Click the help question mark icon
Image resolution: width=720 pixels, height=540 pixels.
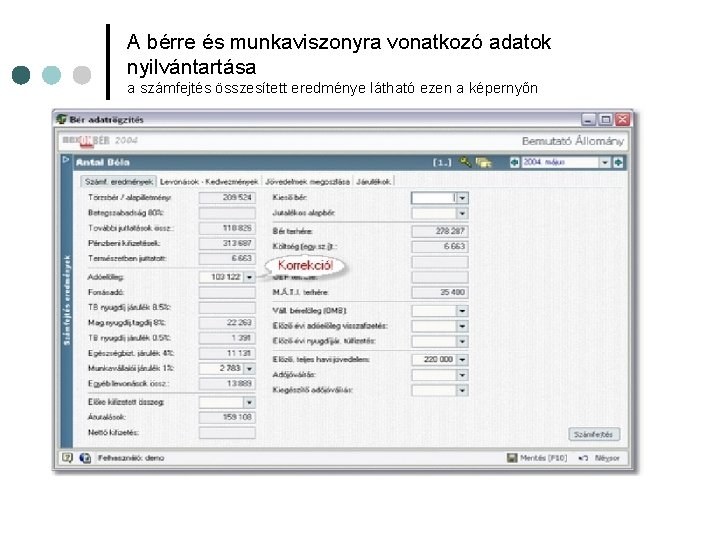[68, 458]
